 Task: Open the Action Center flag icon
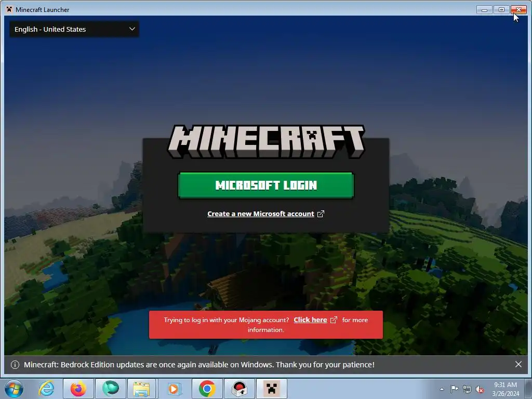point(454,389)
